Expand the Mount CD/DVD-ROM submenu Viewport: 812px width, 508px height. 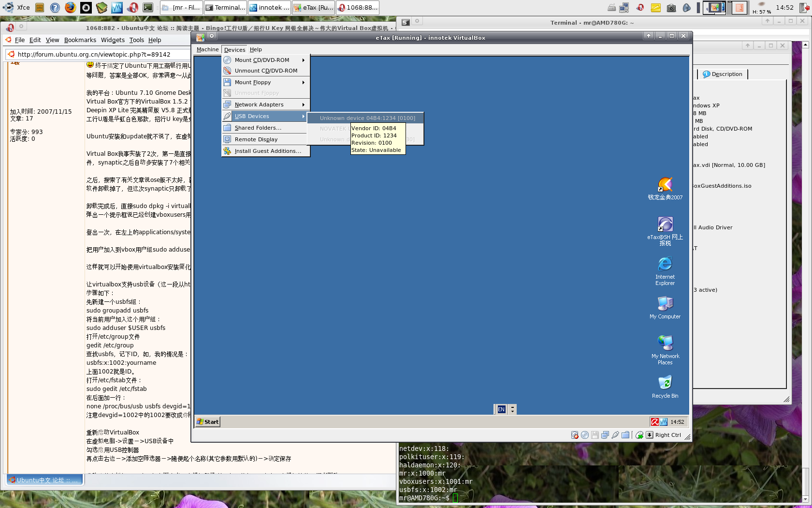265,60
